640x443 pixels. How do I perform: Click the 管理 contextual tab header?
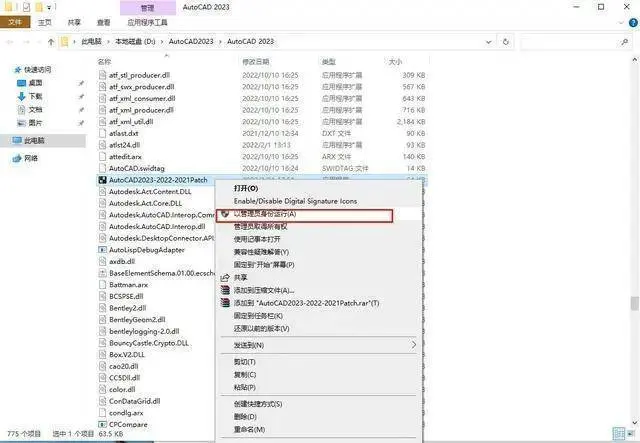pos(148,8)
